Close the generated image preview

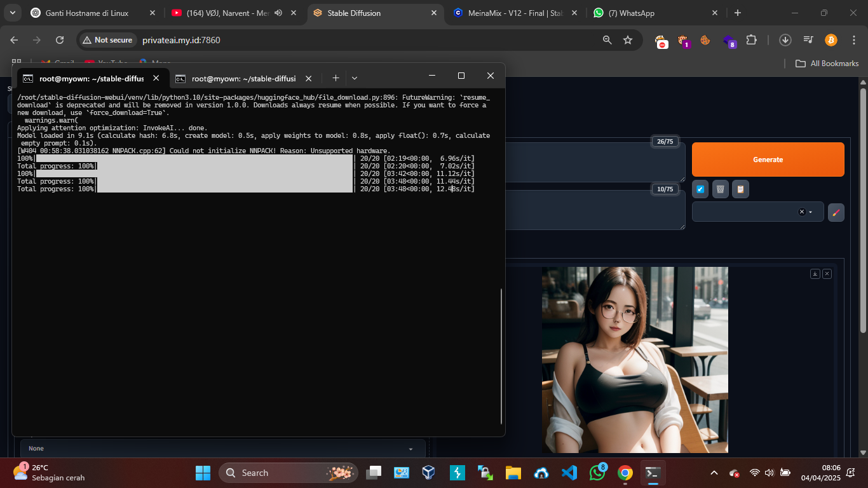coord(827,274)
